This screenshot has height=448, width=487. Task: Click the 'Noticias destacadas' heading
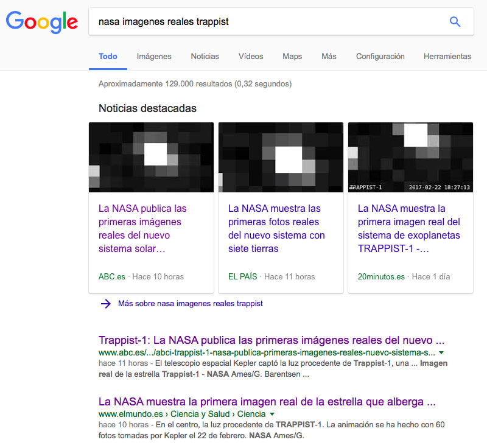click(x=147, y=108)
